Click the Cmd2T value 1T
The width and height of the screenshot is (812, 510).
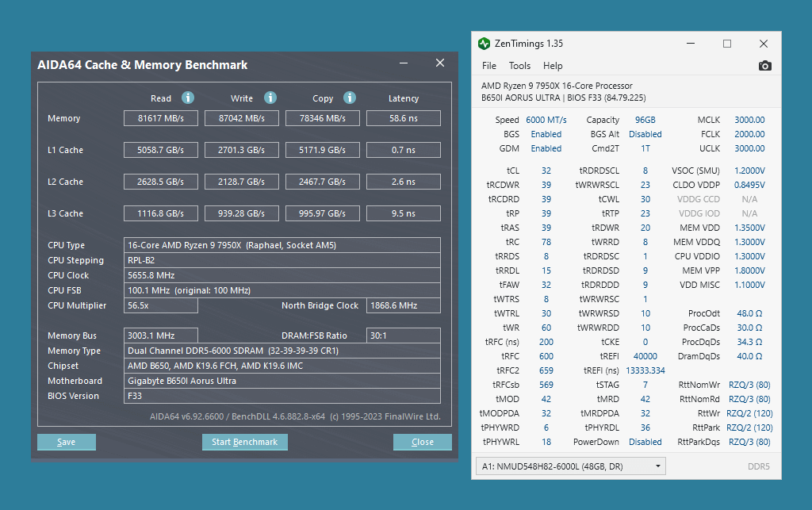point(645,148)
